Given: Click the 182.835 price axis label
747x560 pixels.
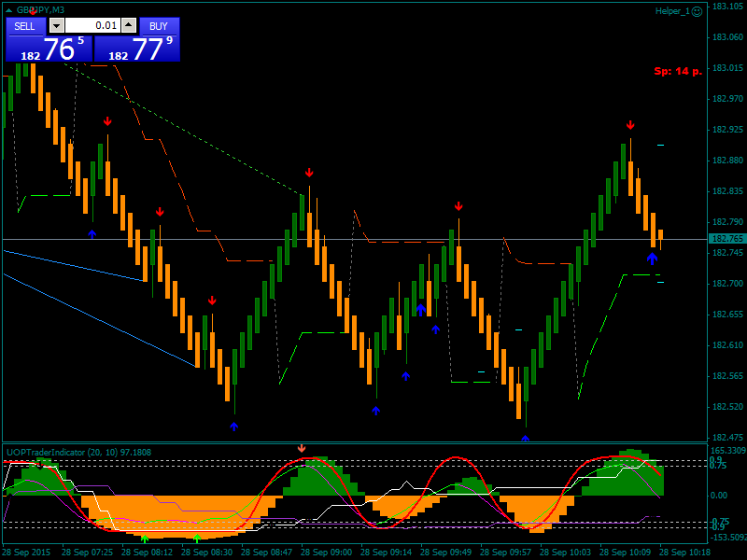Looking at the screenshot, I should (x=727, y=191).
